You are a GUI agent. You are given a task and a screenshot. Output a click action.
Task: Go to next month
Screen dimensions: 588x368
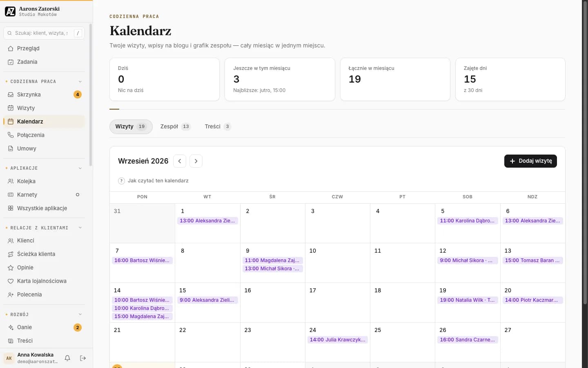[x=196, y=161]
